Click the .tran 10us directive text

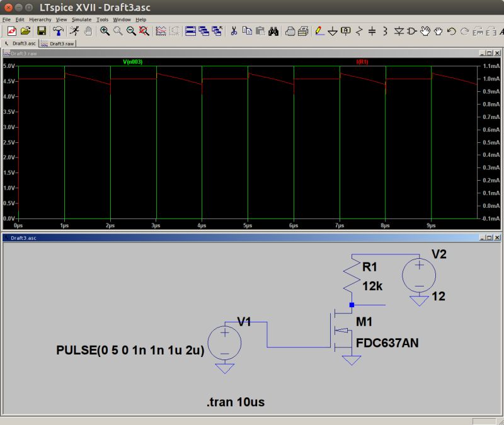[234, 402]
